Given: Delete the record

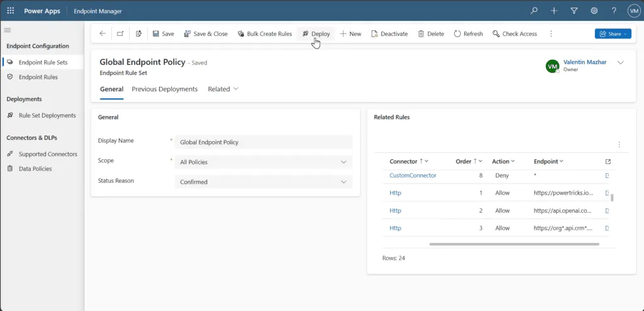Looking at the screenshot, I should tap(431, 34).
